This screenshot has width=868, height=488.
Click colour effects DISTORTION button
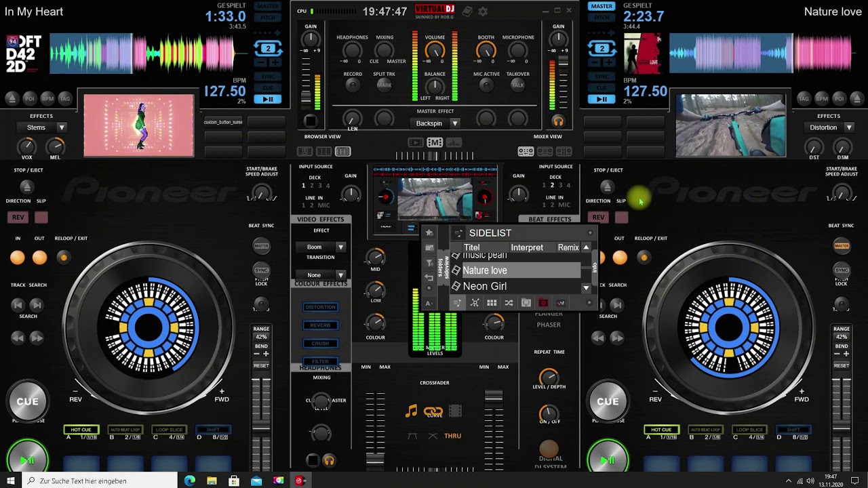click(x=320, y=307)
